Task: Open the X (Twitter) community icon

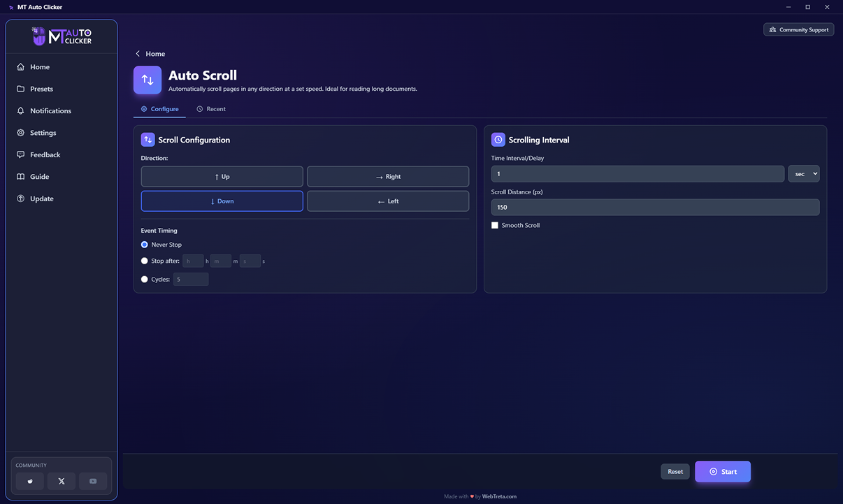Action: pyautogui.click(x=62, y=481)
